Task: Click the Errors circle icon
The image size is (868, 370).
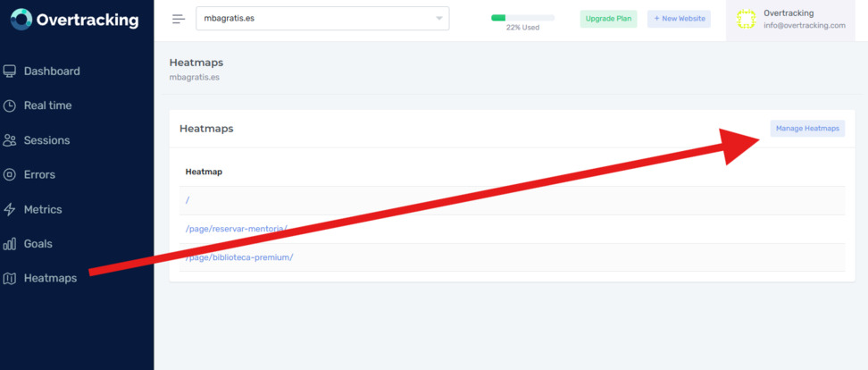Action: 10,175
